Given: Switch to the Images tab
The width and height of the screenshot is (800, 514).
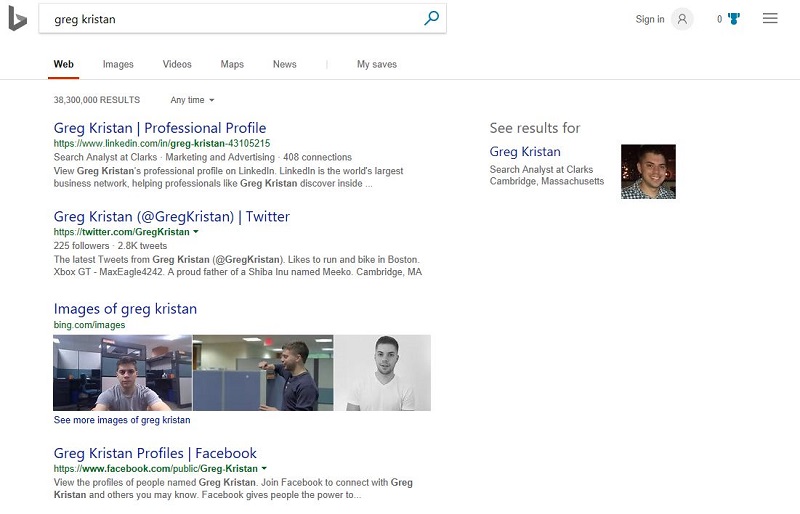Looking at the screenshot, I should 118,64.
